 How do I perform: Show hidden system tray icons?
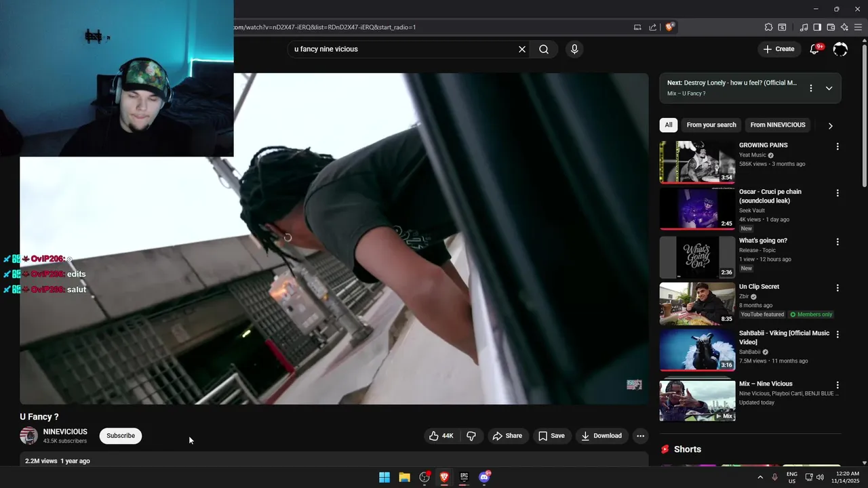760,477
